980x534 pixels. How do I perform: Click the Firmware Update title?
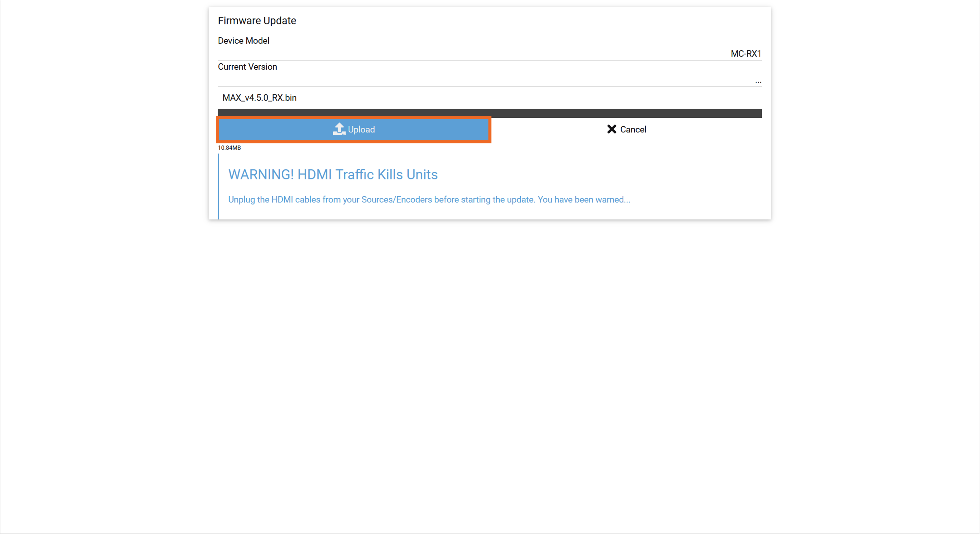(x=257, y=21)
